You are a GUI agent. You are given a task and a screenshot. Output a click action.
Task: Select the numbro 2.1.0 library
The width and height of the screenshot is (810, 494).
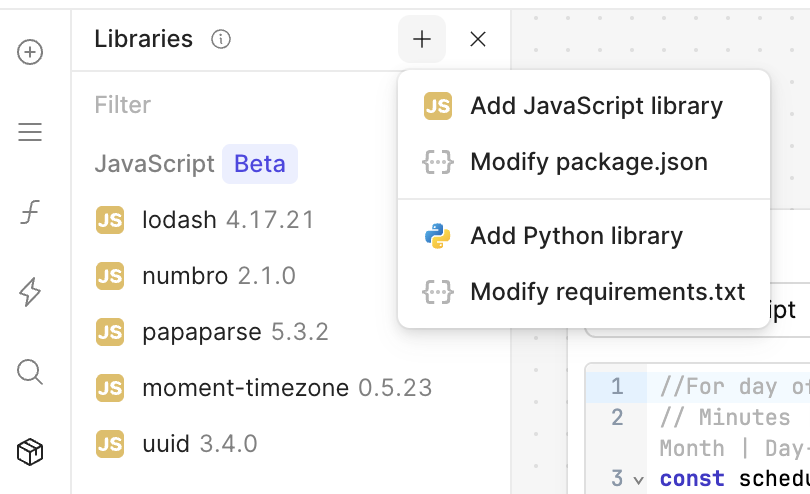218,276
